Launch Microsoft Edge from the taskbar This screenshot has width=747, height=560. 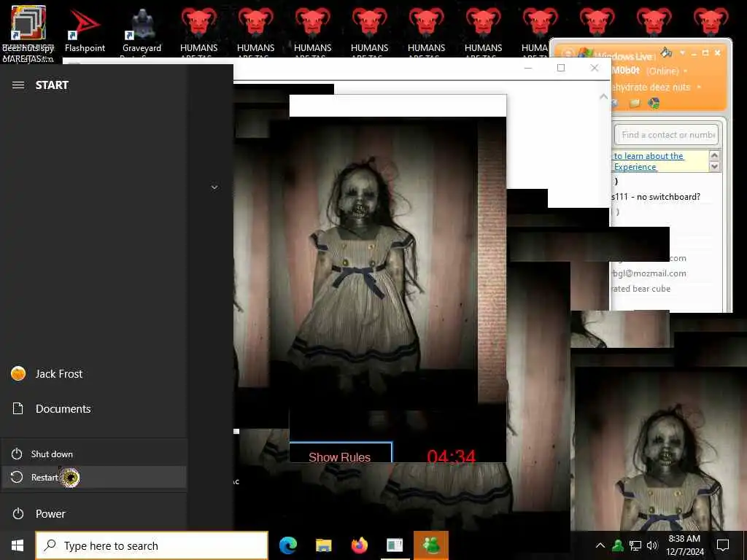pyautogui.click(x=287, y=545)
